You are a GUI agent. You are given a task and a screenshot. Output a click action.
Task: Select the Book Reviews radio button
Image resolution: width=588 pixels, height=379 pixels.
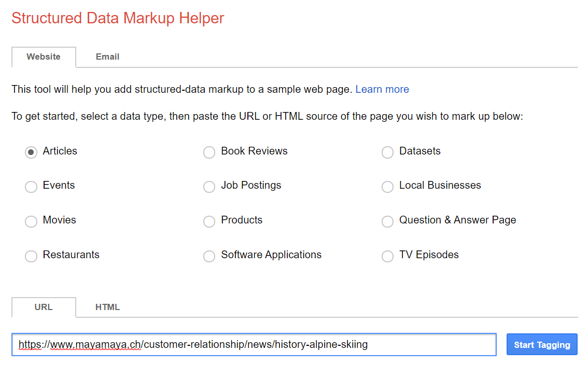tap(209, 152)
